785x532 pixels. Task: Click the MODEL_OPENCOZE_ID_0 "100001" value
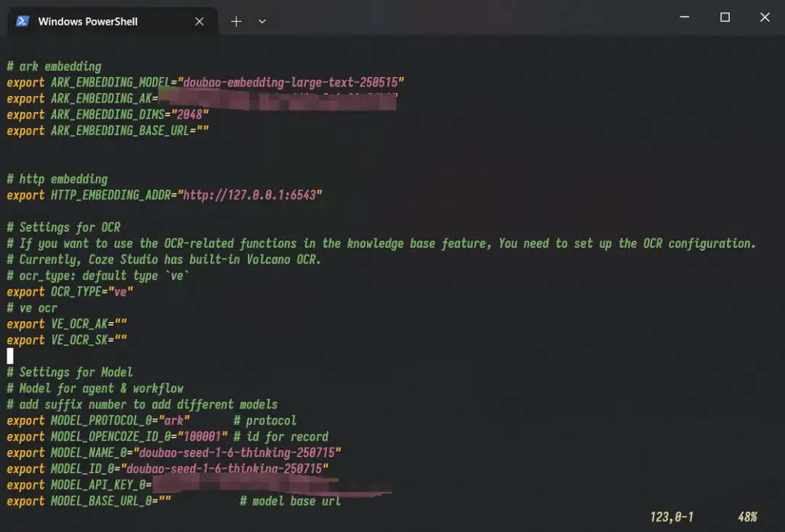[202, 436]
